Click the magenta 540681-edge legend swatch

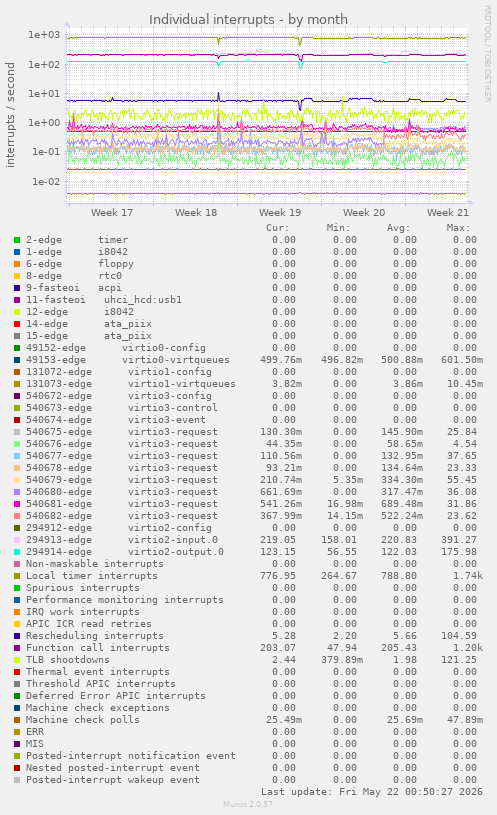coord(17,504)
